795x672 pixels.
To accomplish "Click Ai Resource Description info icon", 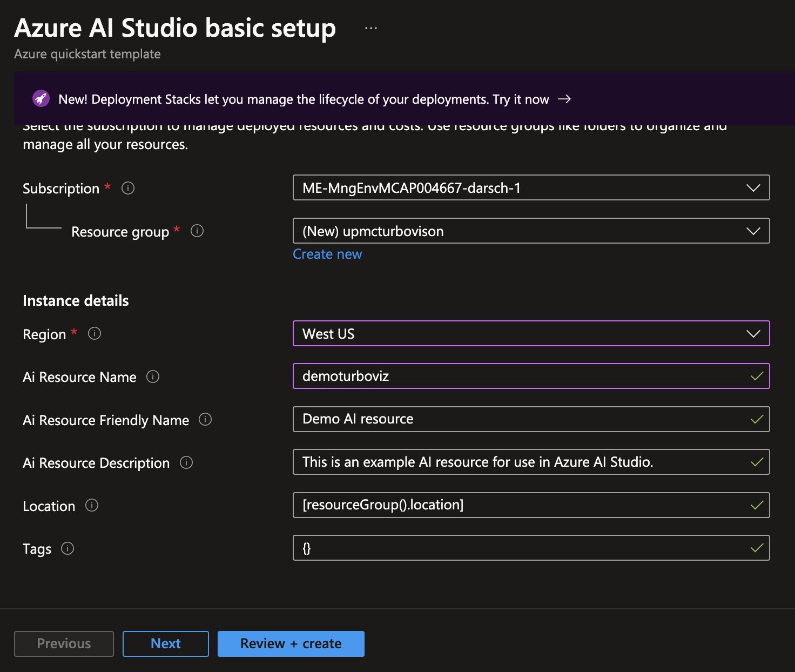I will pos(186,462).
